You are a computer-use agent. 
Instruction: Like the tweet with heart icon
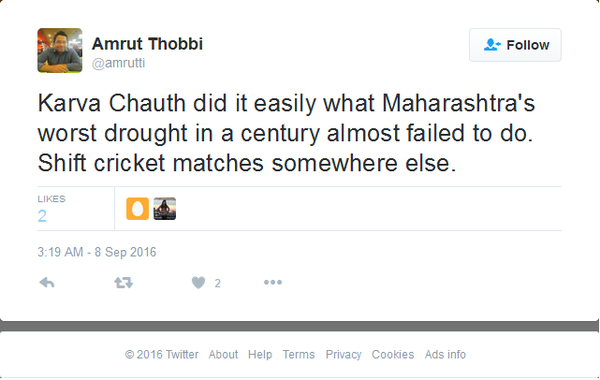(x=198, y=283)
